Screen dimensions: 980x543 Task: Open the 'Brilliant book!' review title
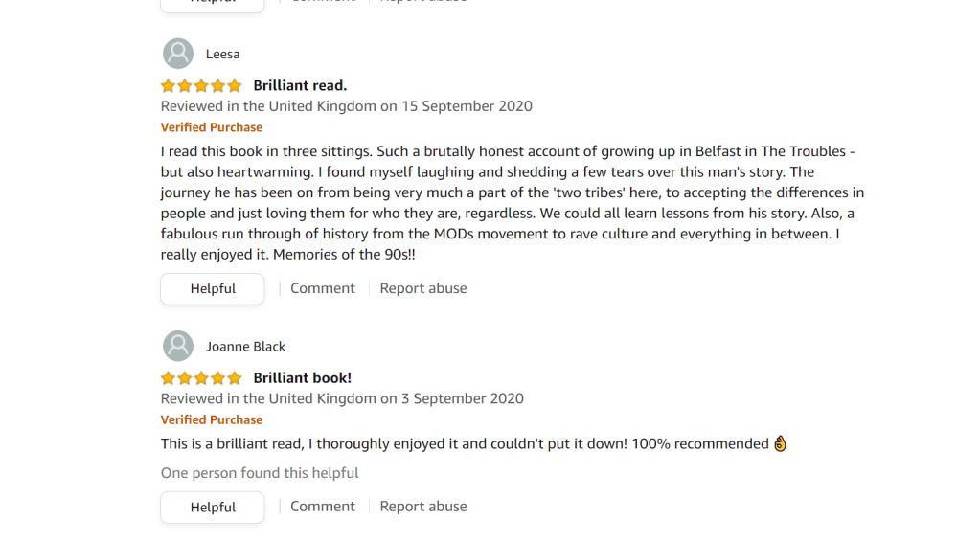point(302,377)
